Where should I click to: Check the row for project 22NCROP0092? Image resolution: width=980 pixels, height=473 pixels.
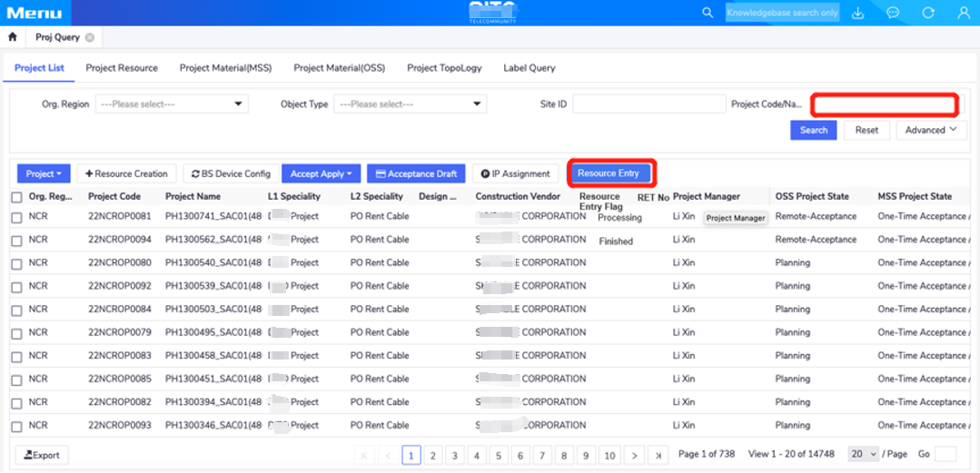[17, 288]
